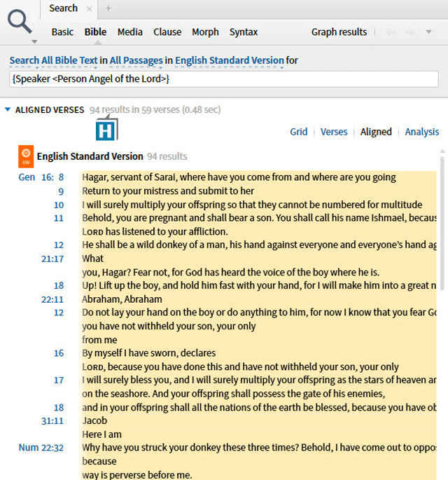Switch to the Basic search type
The width and height of the screenshot is (448, 480).
(62, 32)
